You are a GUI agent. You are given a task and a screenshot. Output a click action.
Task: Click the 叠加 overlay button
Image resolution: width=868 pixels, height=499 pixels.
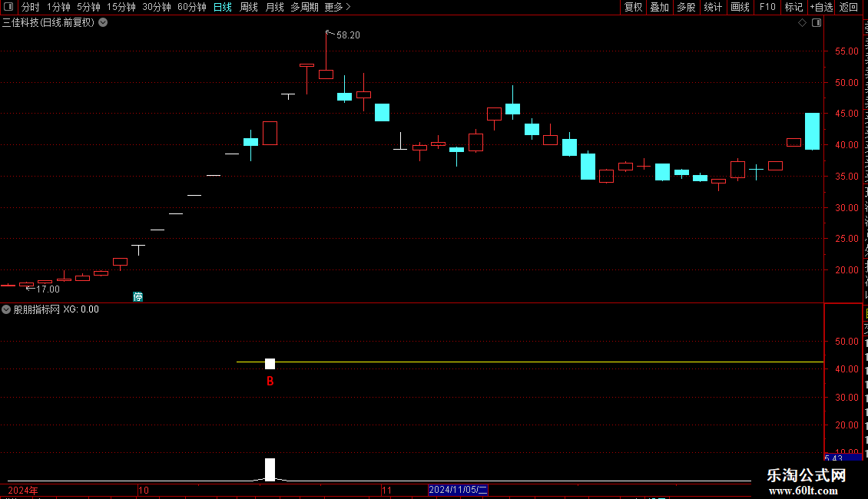[x=659, y=7]
